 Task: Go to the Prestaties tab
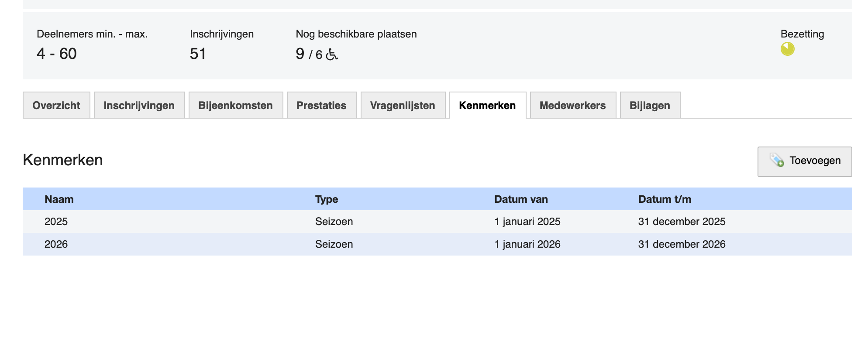pos(321,106)
